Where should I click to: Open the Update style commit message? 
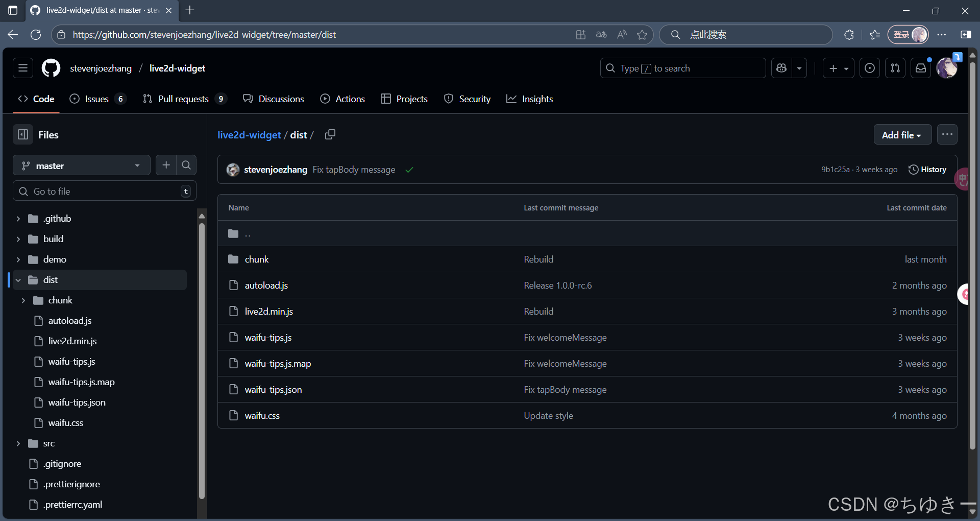point(549,416)
